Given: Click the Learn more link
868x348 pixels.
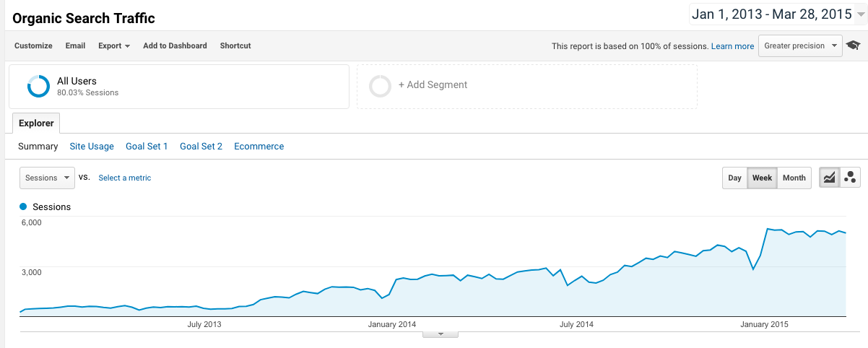Looking at the screenshot, I should 732,46.
